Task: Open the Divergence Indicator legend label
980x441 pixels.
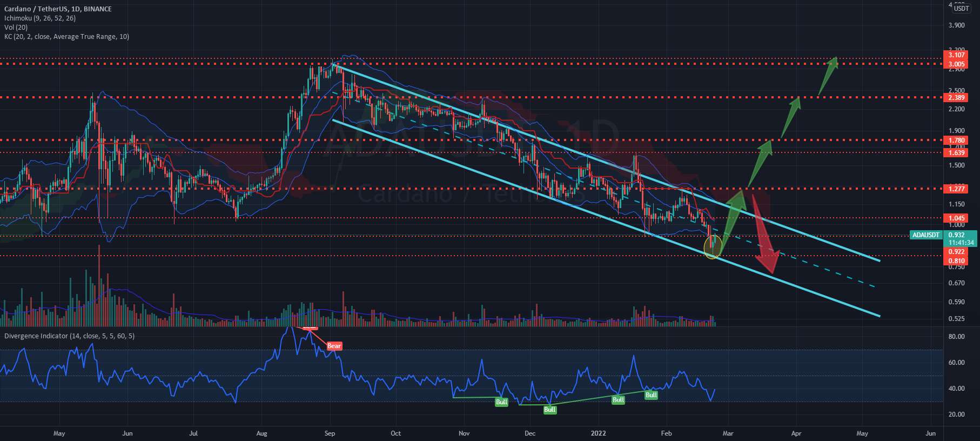Action: [70, 336]
